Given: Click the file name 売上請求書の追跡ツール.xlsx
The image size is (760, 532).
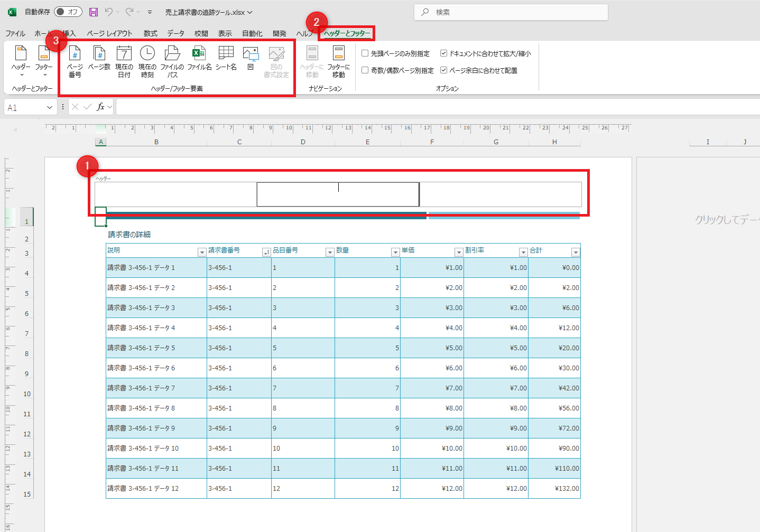Looking at the screenshot, I should tap(209, 12).
